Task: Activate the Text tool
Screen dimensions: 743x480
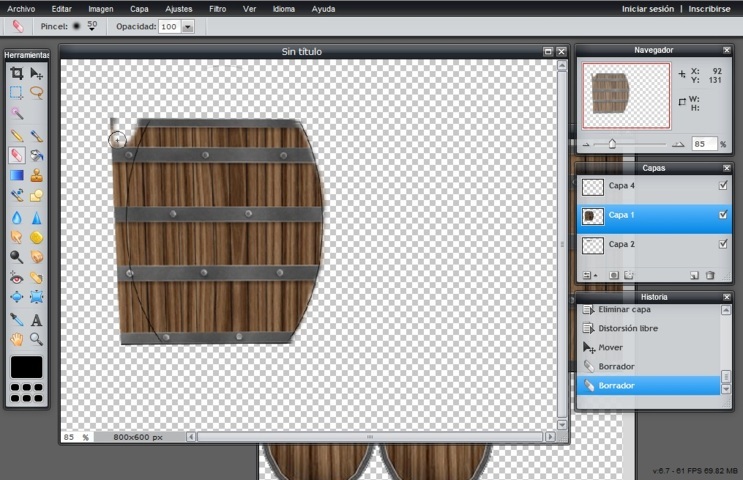Action: click(x=36, y=320)
